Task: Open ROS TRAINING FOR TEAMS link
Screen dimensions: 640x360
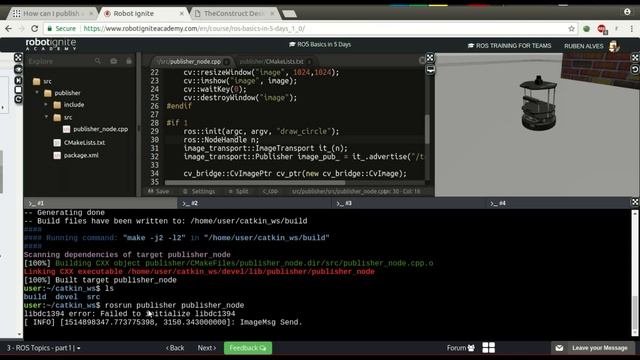Action: click(509, 46)
